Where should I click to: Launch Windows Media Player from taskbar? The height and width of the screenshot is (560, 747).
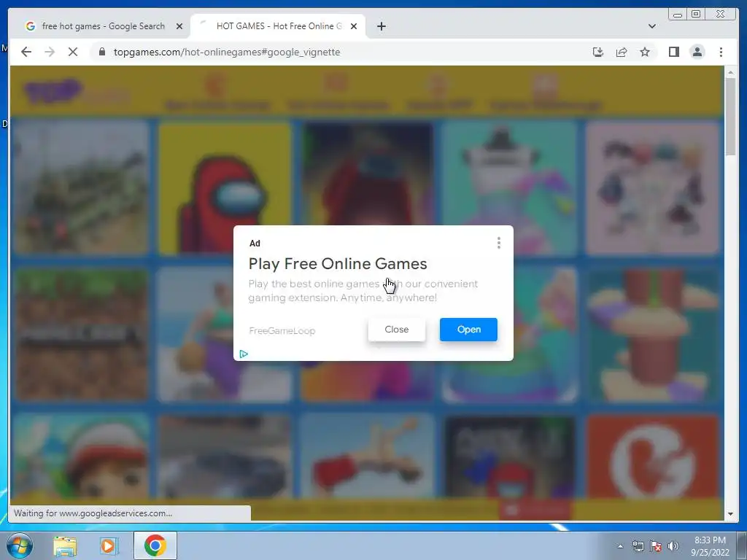tap(109, 545)
